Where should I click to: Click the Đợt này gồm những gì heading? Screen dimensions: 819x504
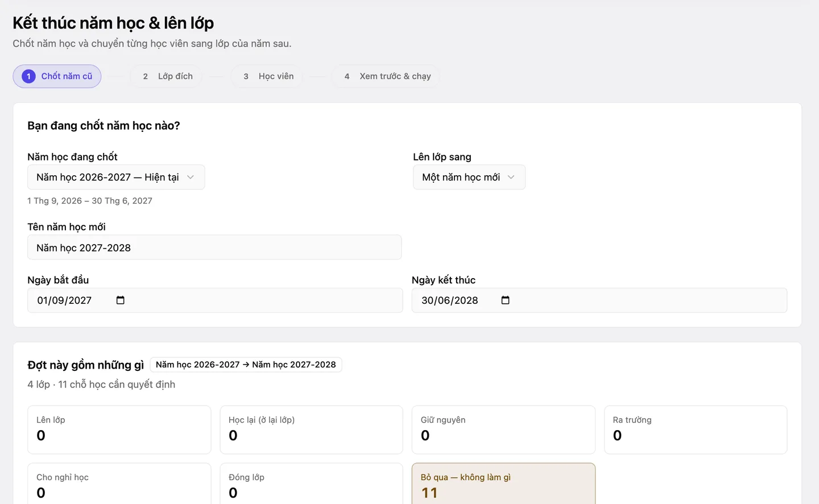coord(85,365)
